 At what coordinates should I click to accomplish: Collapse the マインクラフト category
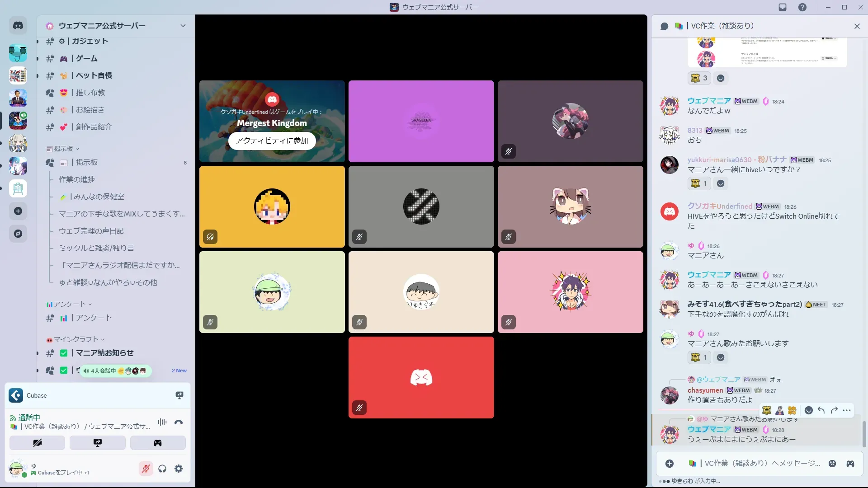point(75,339)
